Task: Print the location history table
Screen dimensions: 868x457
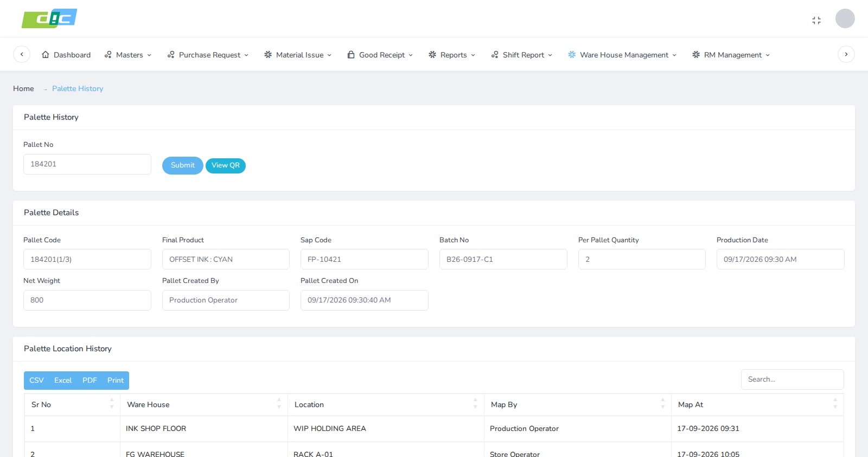Action: coord(116,380)
